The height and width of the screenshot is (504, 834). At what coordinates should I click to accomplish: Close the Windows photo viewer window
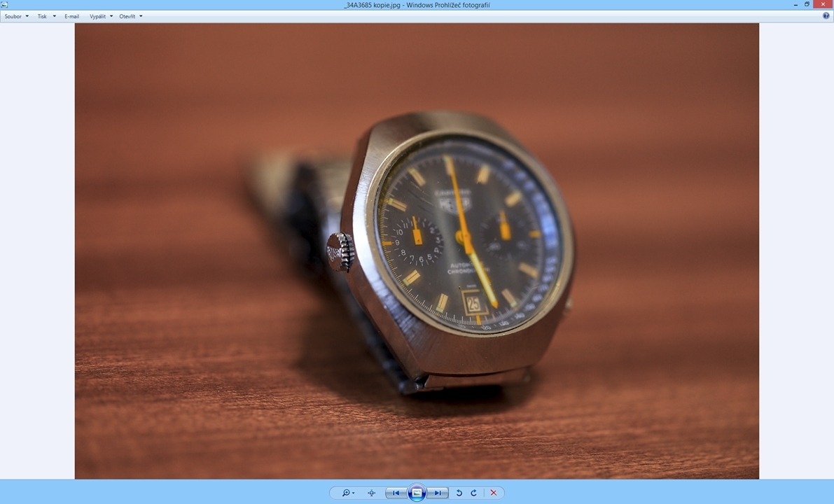[x=823, y=5]
